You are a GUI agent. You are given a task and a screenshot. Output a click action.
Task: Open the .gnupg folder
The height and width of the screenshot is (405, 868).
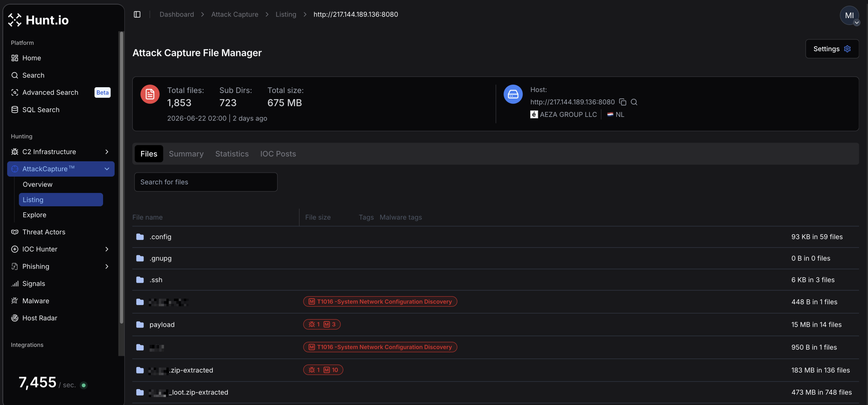(x=161, y=258)
